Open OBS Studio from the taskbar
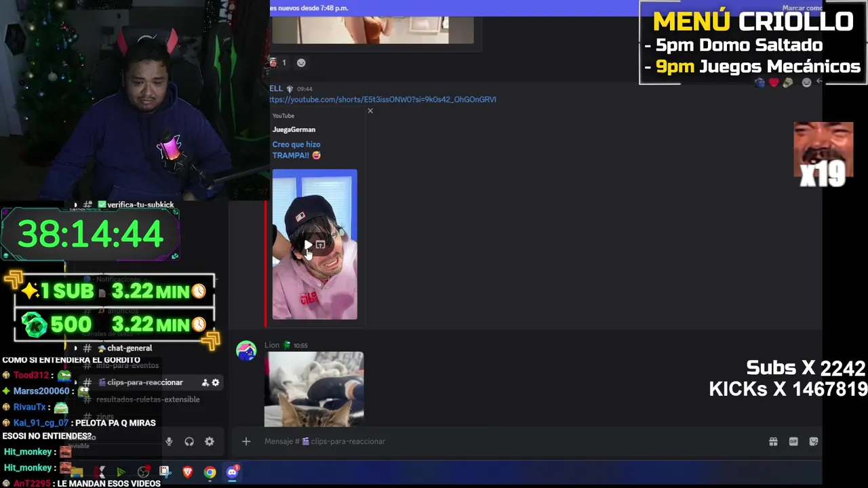868x488 pixels. coord(143,472)
